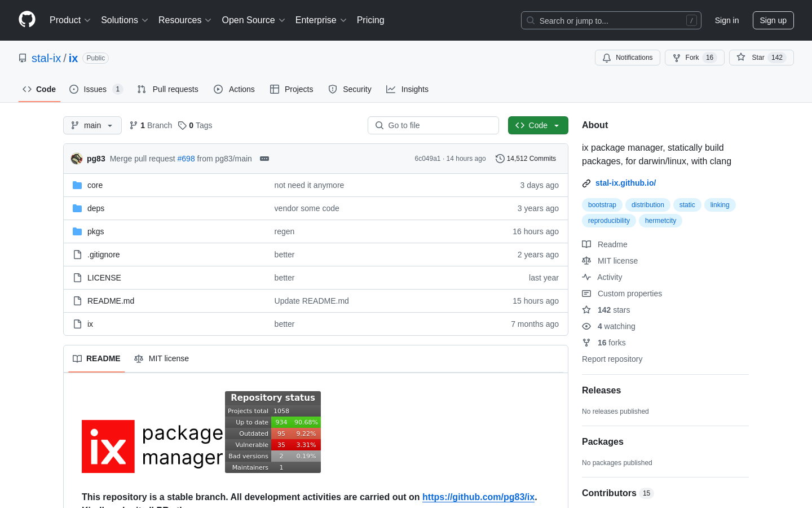Open the stal-ix owner link
This screenshot has width=812, height=508.
click(x=46, y=58)
